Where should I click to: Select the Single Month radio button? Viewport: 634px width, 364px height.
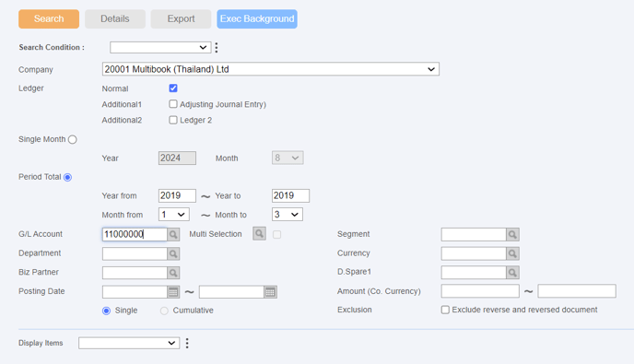(73, 139)
